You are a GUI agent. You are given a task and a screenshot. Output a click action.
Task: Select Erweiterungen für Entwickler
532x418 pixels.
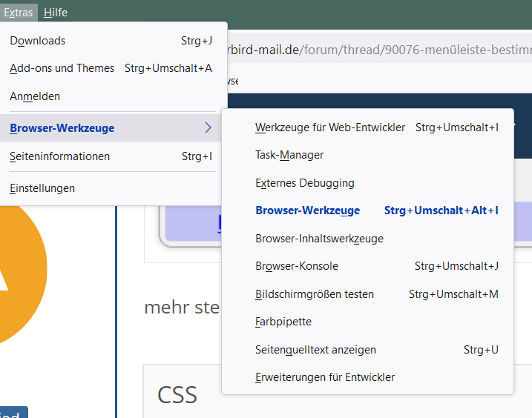click(x=325, y=377)
